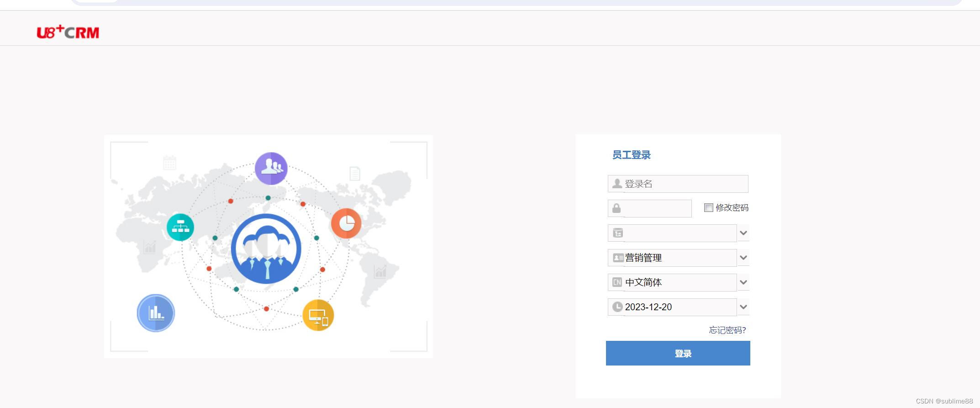Click the password input field
The height and width of the screenshot is (408, 980).
(x=650, y=208)
